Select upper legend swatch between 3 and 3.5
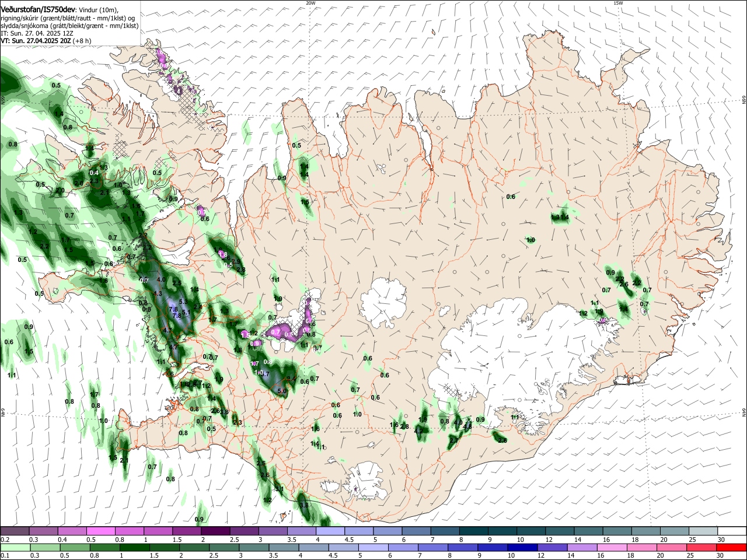 click(x=273, y=531)
